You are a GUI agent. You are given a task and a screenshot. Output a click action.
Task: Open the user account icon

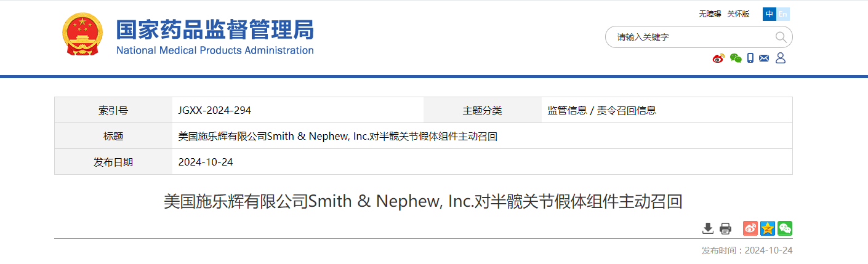click(x=781, y=58)
